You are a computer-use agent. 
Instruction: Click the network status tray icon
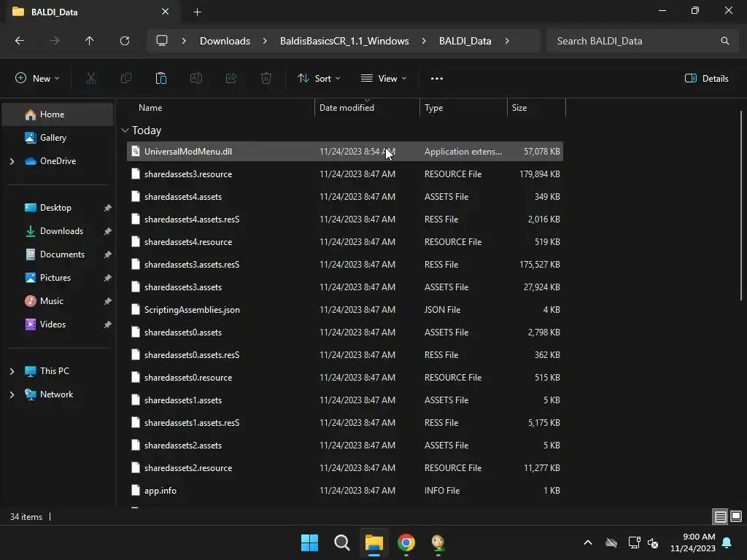pyautogui.click(x=634, y=542)
